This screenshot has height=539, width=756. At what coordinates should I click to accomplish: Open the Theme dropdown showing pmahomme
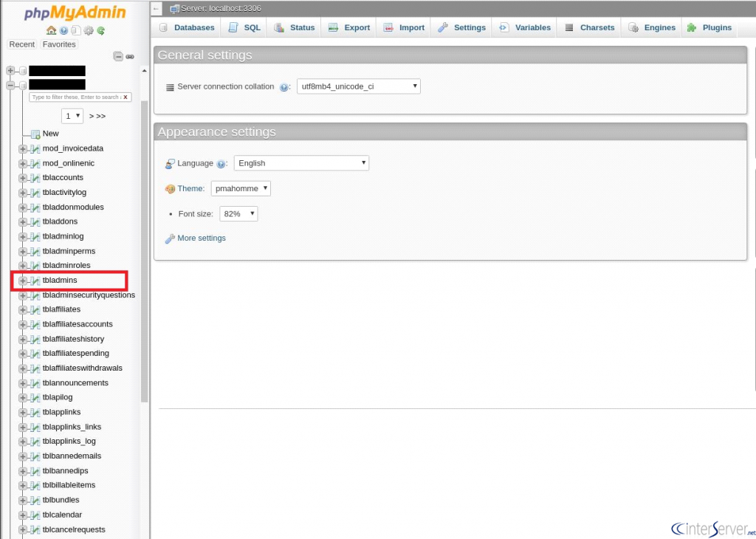(x=241, y=188)
